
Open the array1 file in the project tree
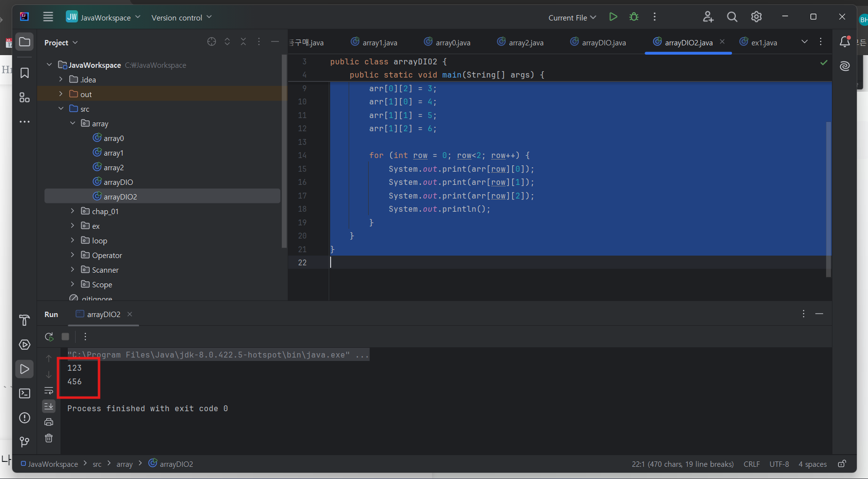[x=108, y=153]
